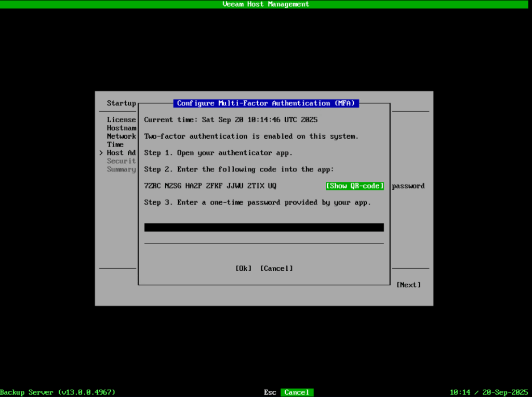Click the Veeam Host Management title bar
The height and width of the screenshot is (397, 532).
pyautogui.click(x=265, y=4)
